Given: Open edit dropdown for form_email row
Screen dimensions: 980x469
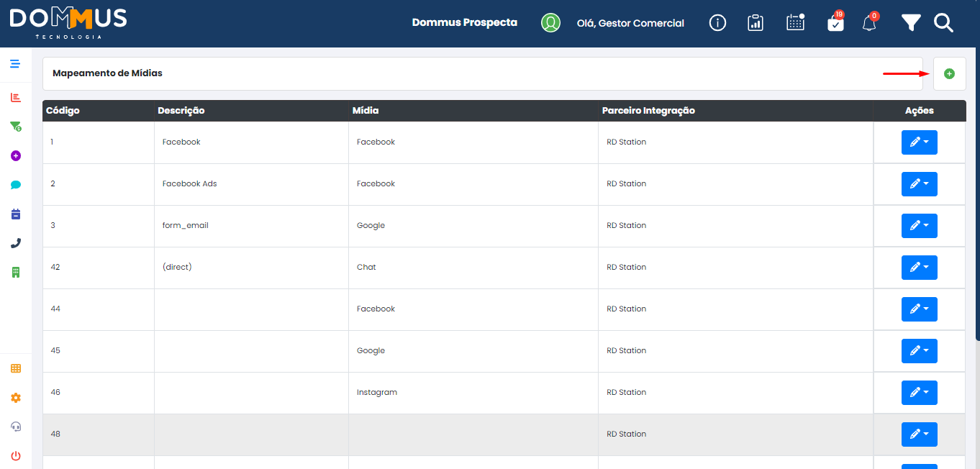Looking at the screenshot, I should (920, 226).
